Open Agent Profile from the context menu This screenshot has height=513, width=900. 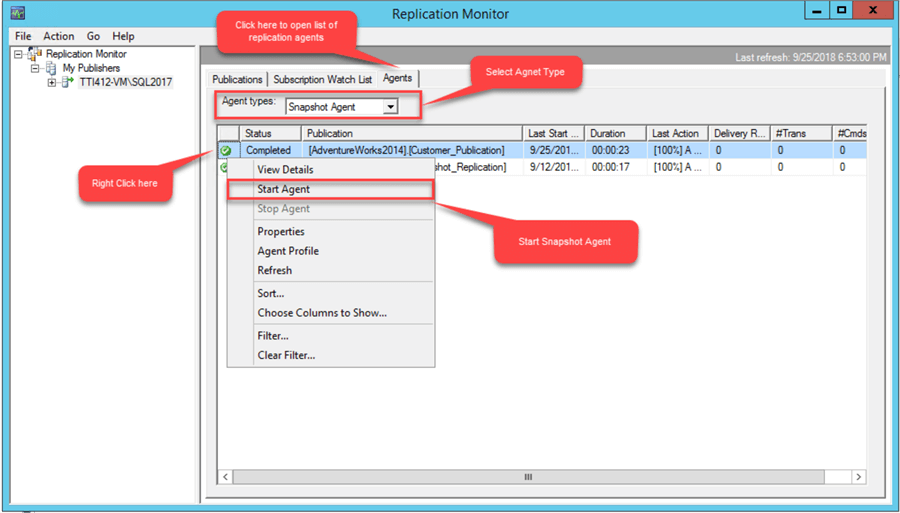point(288,251)
